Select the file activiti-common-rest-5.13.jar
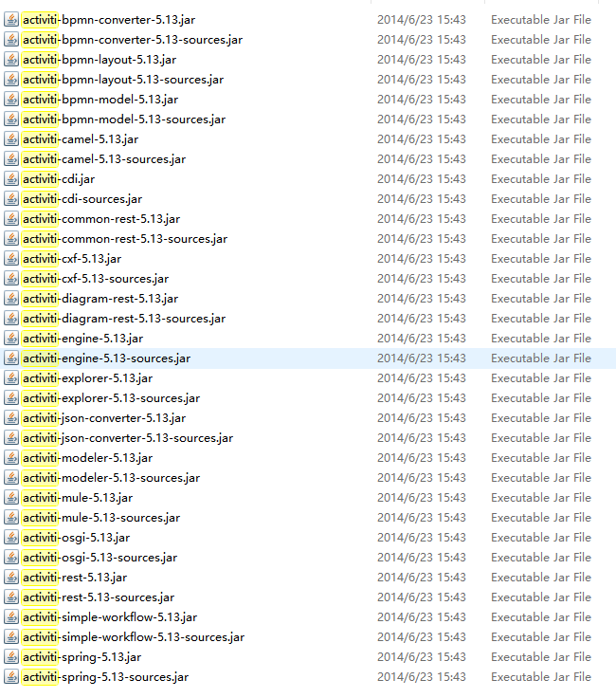The width and height of the screenshot is (616, 698). (101, 218)
